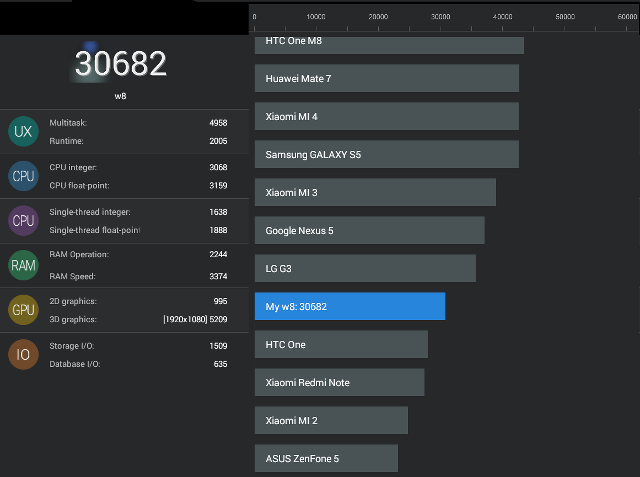
Task: Click the Multitask value 4958
Action: pos(218,123)
